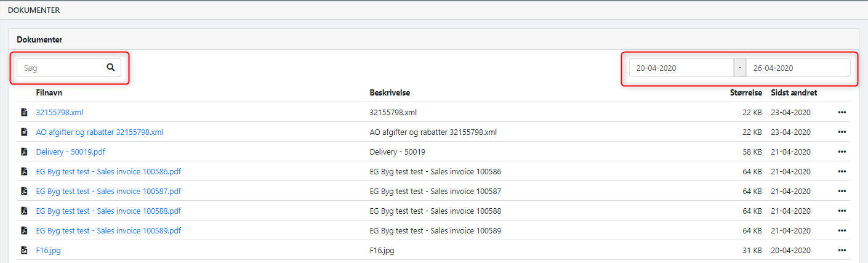This screenshot has height=263, width=868.
Task: Click file icon for AO afgifter og rabatter
Action: 24,132
